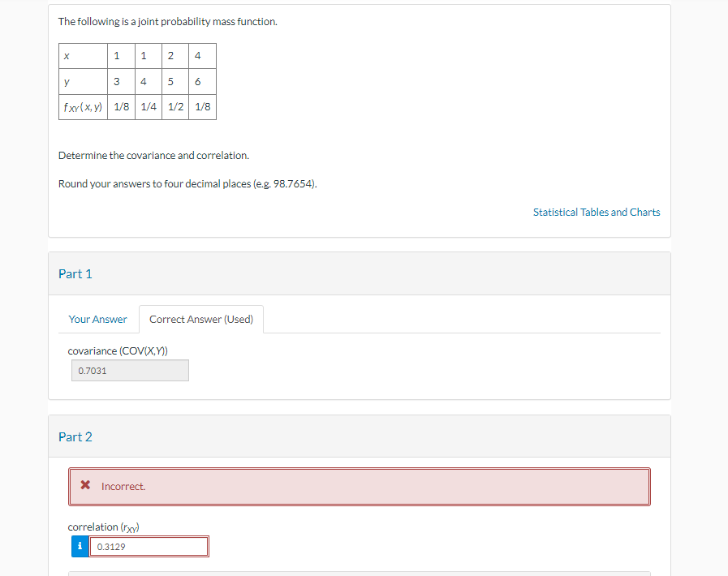Click the fXY(x, y) row label
The width and height of the screenshot is (728, 576).
point(83,107)
